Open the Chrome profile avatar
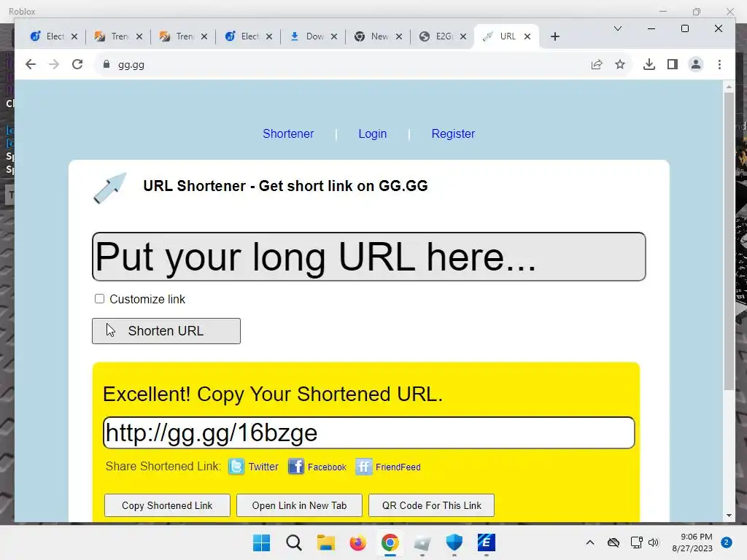This screenshot has height=560, width=747. tap(696, 64)
